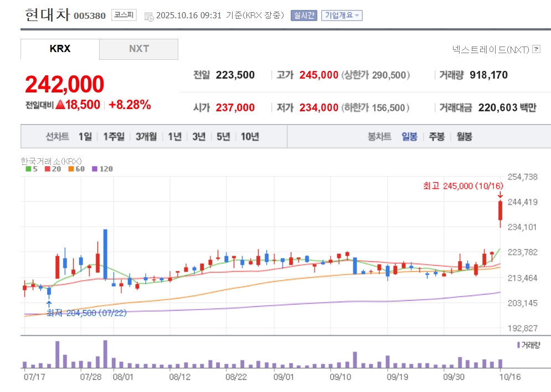This screenshot has height=392, width=551.
Task: Click the tall blue candlestick near 07/28
Action: click(x=105, y=254)
